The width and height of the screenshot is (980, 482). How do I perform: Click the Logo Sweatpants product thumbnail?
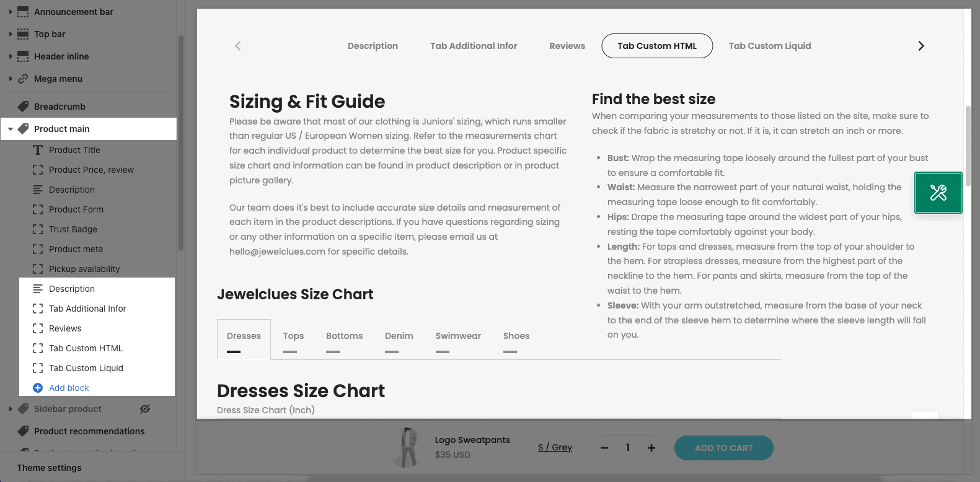click(x=407, y=447)
